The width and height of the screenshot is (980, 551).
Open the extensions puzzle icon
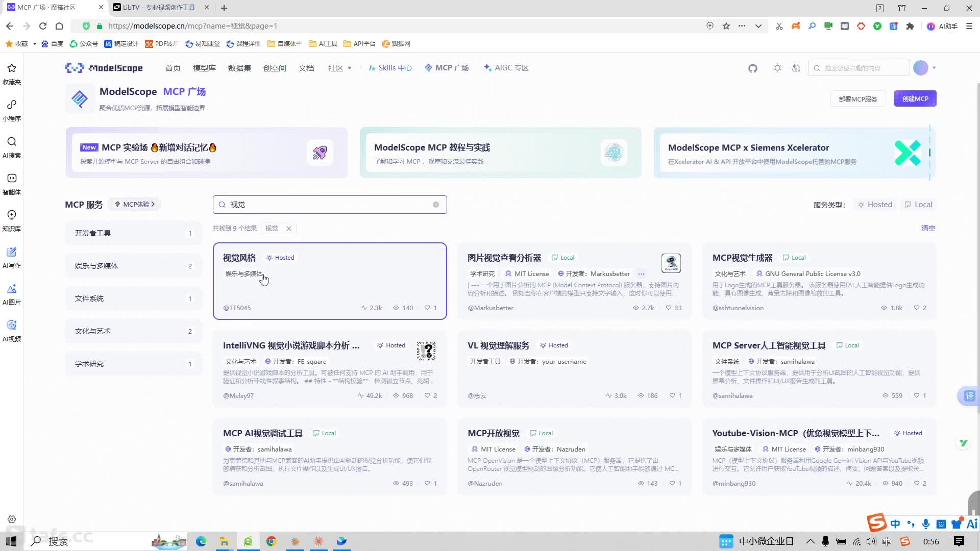click(910, 26)
